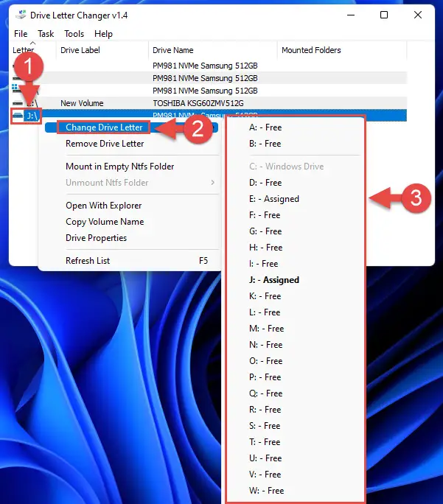
Task: Assign letter D: - Free
Action: 265,183
